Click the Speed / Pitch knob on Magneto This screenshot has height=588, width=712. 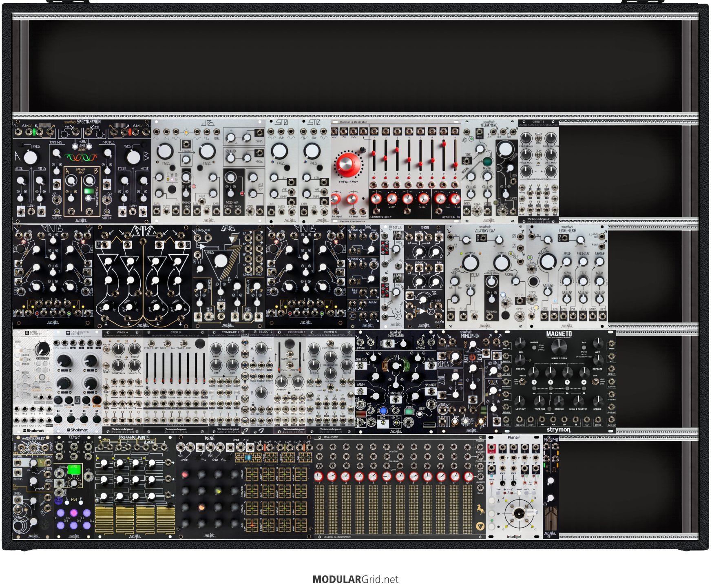[559, 347]
